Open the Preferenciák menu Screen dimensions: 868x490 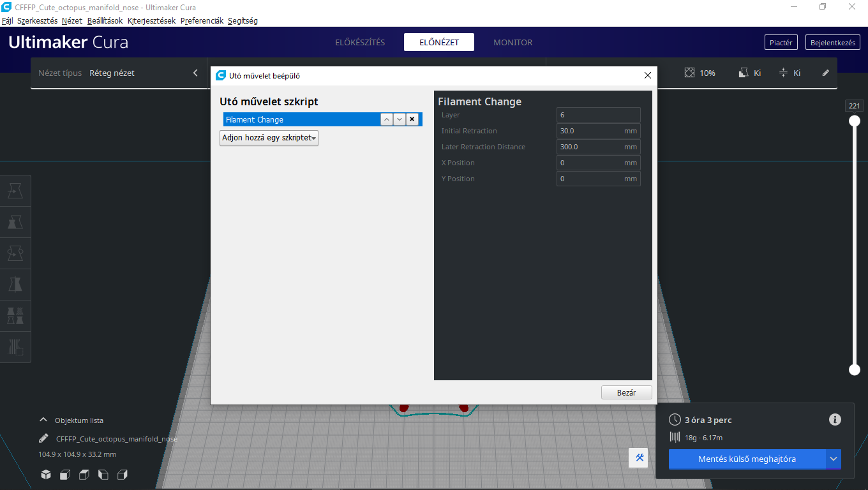(x=202, y=21)
